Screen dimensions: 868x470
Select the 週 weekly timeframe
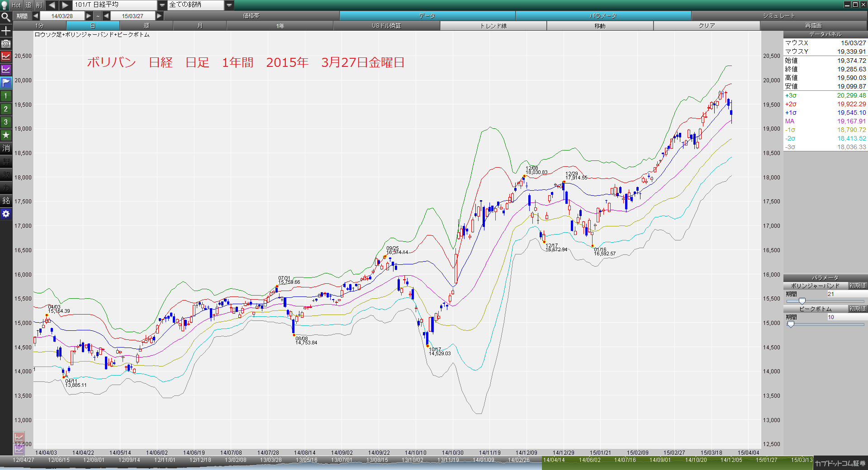click(146, 26)
